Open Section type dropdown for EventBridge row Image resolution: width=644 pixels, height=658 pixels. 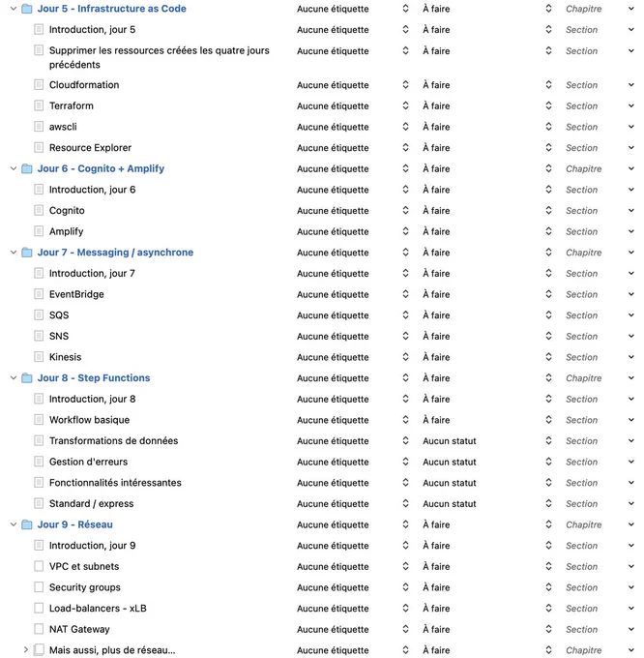[x=631, y=294]
